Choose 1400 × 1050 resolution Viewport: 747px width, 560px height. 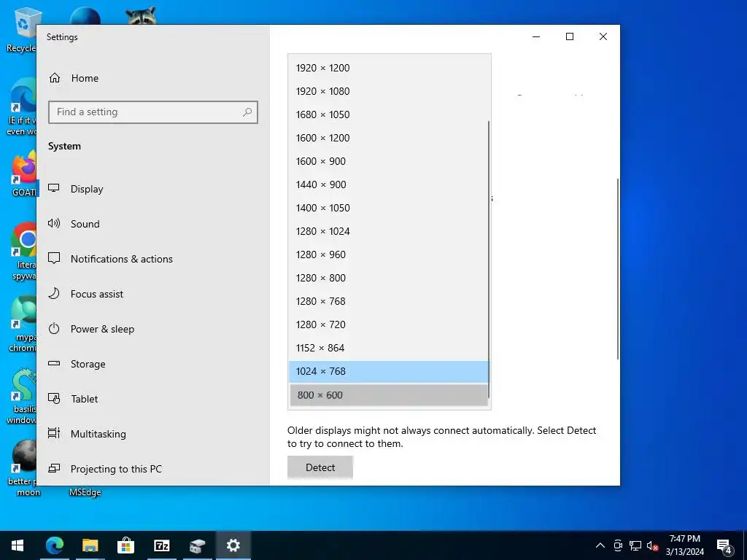[389, 208]
